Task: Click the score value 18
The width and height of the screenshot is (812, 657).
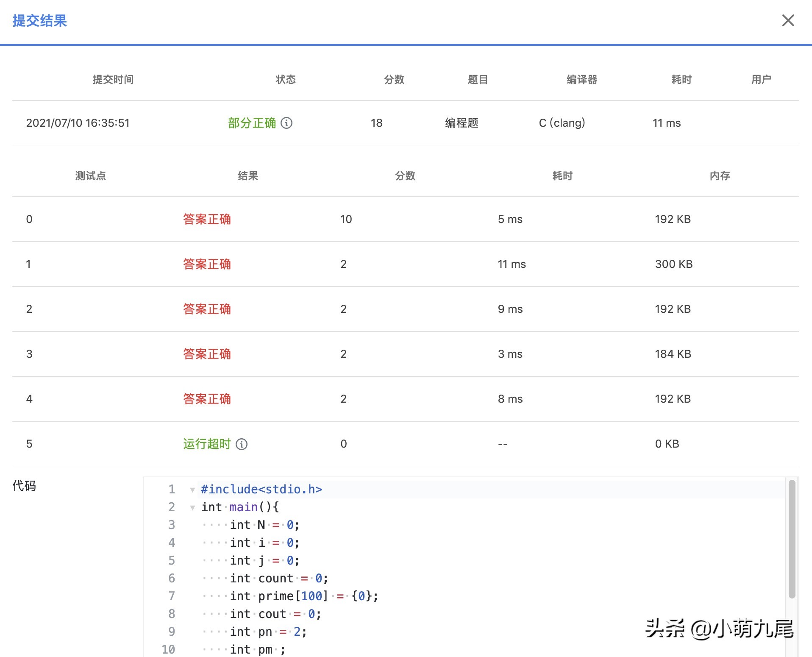Action: (376, 123)
